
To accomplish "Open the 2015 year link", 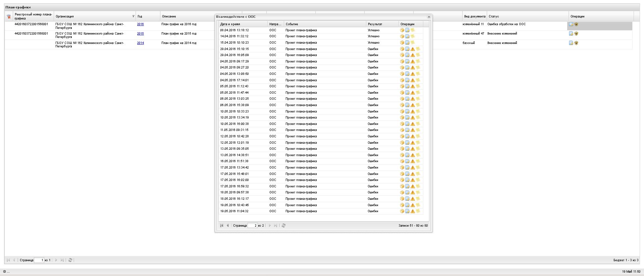I will [x=140, y=34].
